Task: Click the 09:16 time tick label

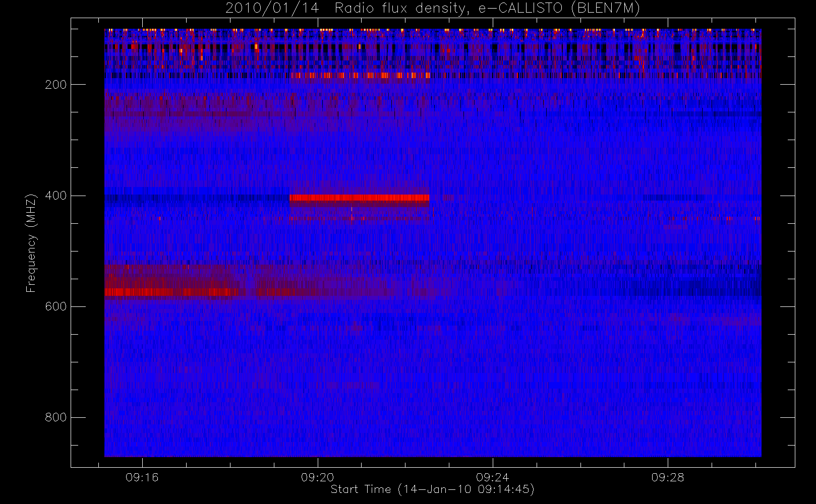Action: tap(142, 477)
